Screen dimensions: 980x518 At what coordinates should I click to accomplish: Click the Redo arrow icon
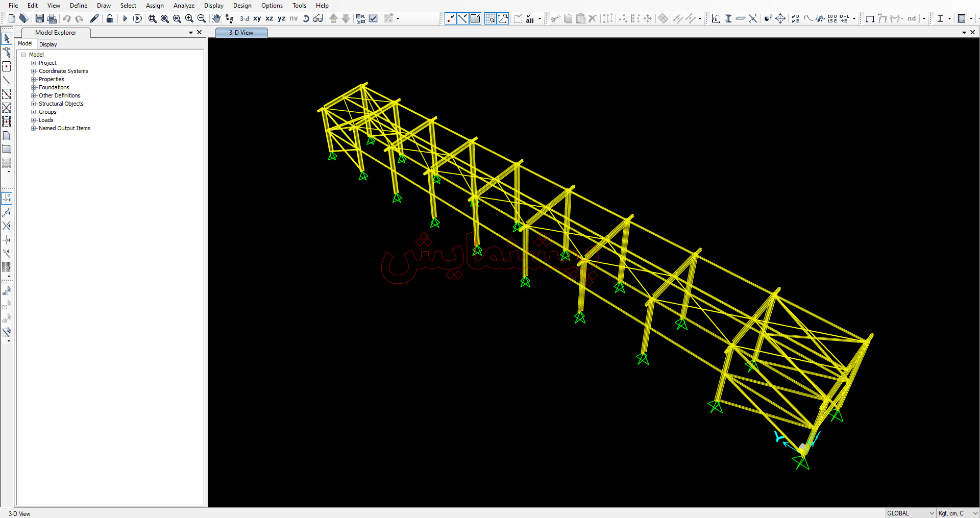(x=79, y=18)
